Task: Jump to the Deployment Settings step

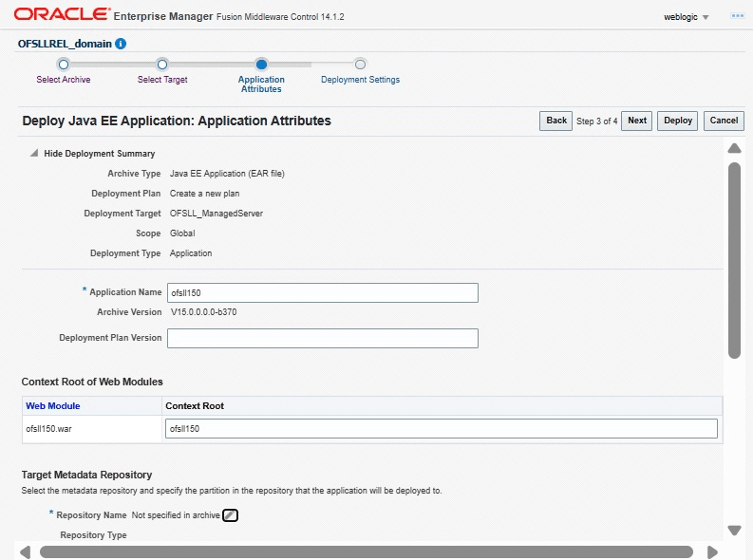Action: point(360,65)
